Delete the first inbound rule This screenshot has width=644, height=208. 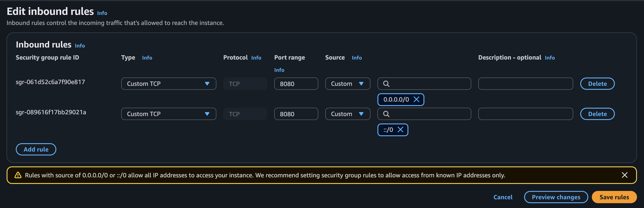click(x=597, y=84)
